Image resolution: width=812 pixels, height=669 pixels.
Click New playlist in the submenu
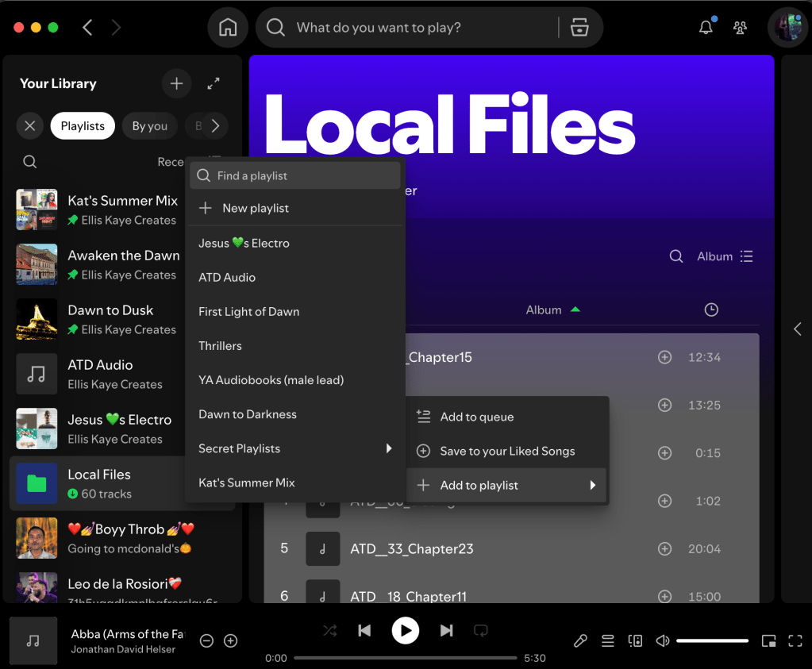point(256,208)
